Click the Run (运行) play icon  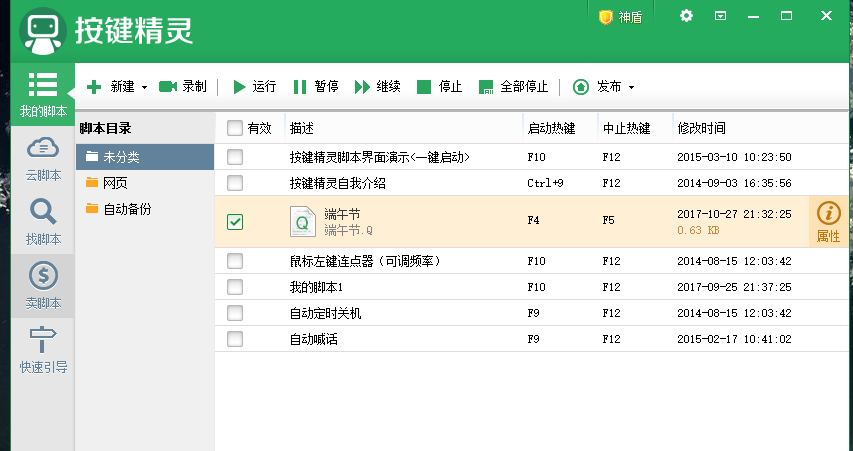240,87
